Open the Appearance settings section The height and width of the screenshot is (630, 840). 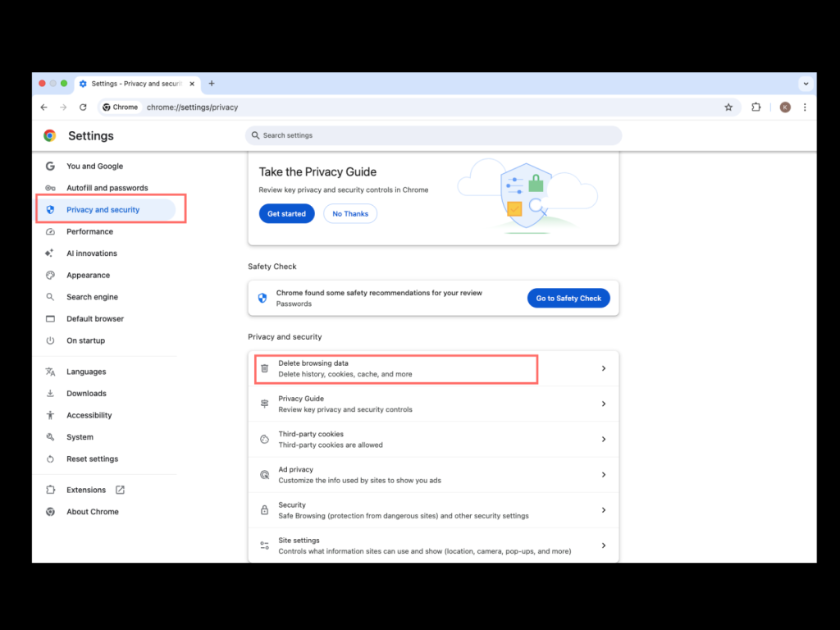(x=88, y=276)
